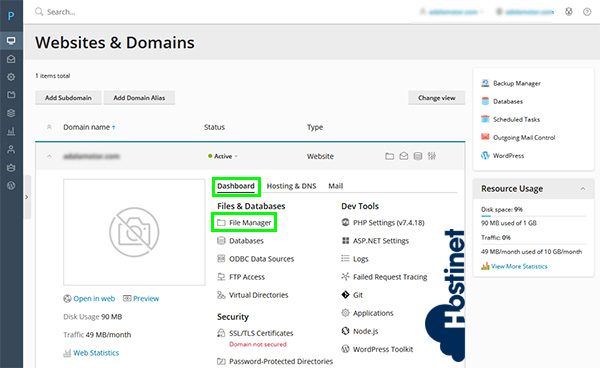Click the Status column header
This screenshot has height=368, width=600.
click(214, 127)
